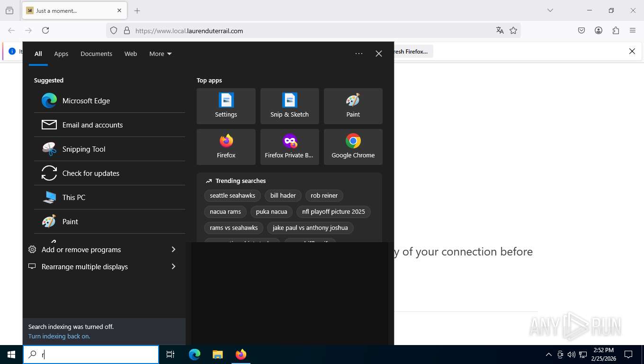
Task: Open Firefox Private Browsing tile
Action: (289, 147)
